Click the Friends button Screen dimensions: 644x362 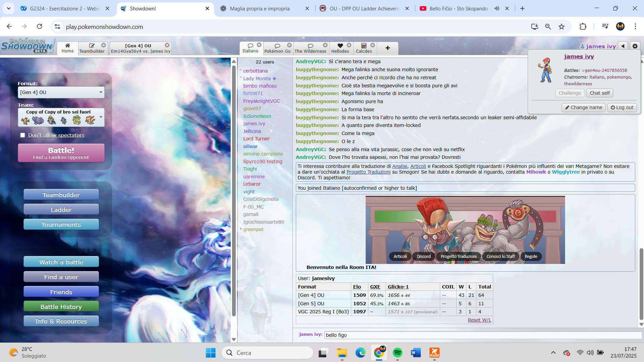pos(61,292)
